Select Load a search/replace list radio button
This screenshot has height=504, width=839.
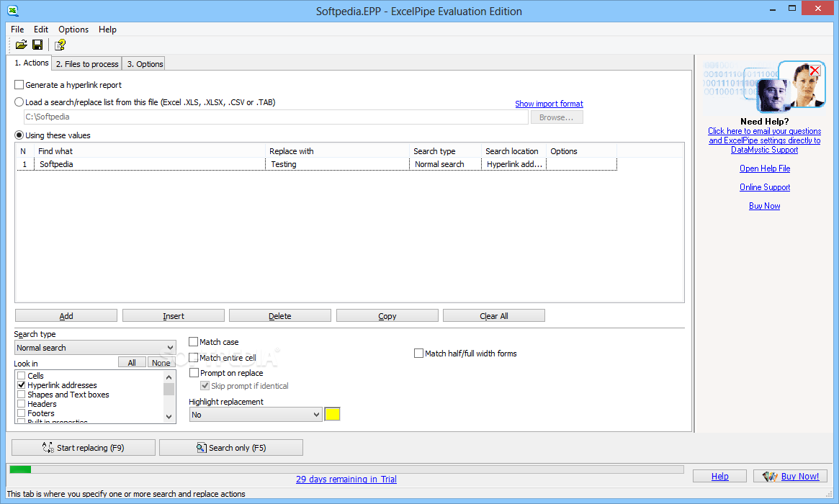point(19,102)
